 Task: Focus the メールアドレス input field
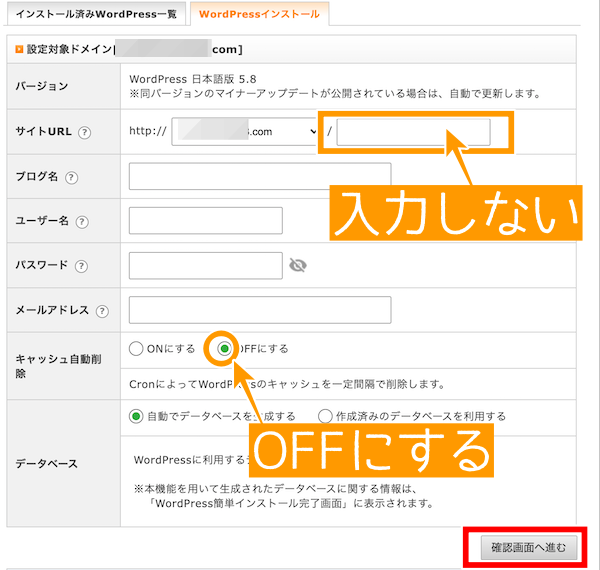260,310
